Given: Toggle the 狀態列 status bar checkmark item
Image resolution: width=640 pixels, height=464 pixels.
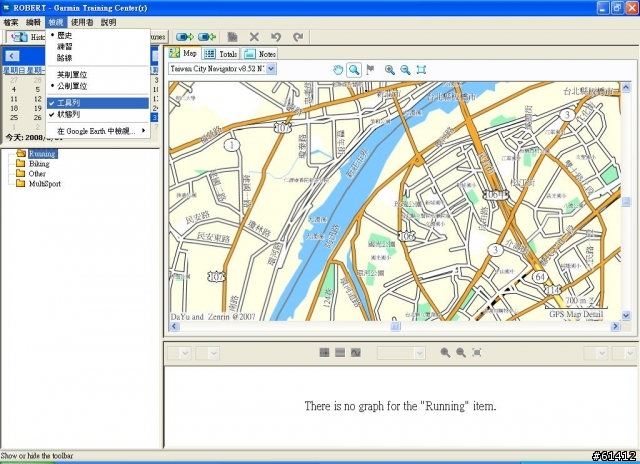Looking at the screenshot, I should [98, 115].
